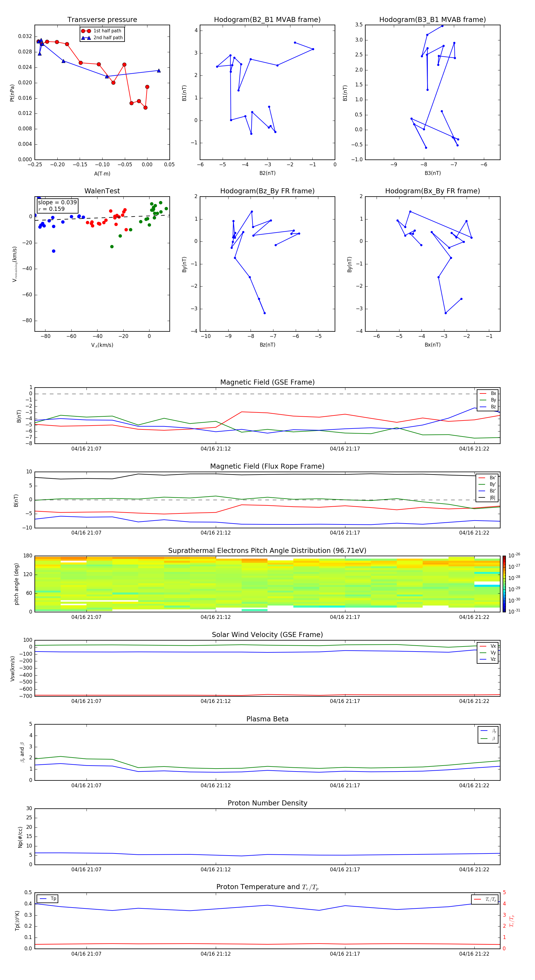Click the rightmost blue triangle in Transverse pressure
535x980 pixels.
click(159, 71)
